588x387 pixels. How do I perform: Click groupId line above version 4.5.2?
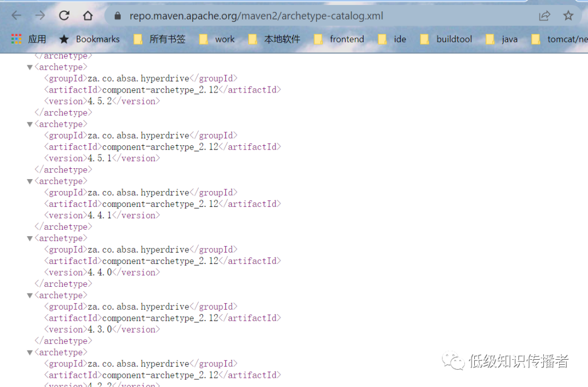(140, 78)
